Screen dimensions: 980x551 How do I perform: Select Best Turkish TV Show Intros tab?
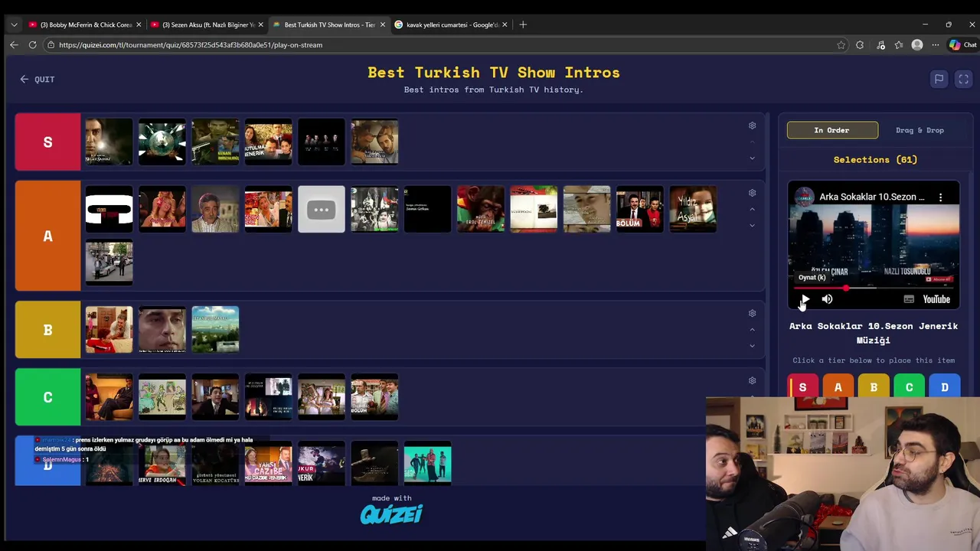[x=328, y=24]
